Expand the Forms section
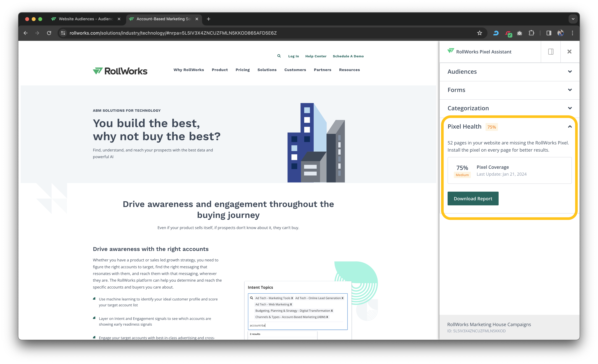This screenshot has height=364, width=598. coord(510,90)
